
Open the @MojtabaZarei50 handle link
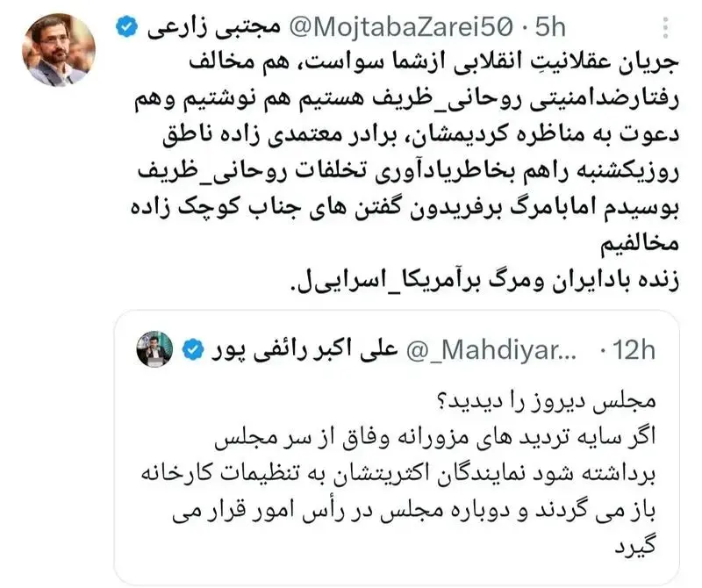[401, 28]
